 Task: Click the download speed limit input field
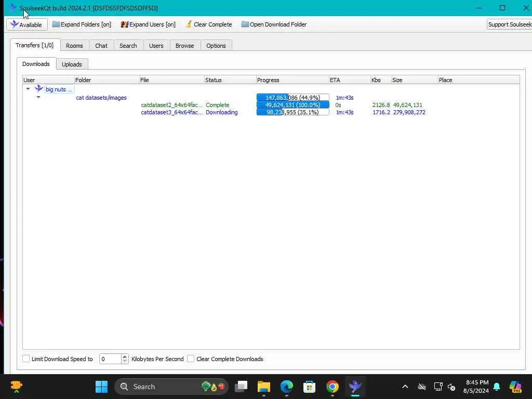(x=110, y=359)
